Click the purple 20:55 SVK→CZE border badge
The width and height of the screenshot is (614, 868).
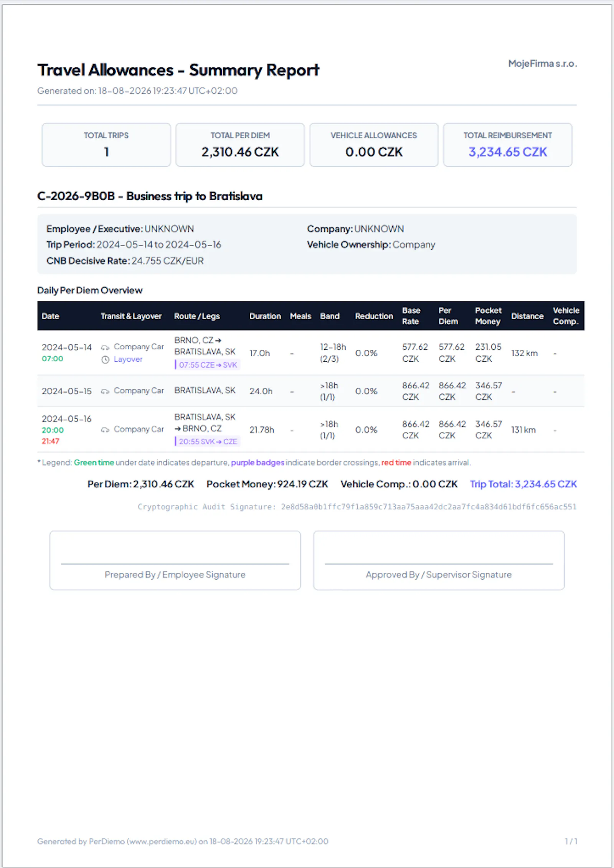tap(208, 441)
